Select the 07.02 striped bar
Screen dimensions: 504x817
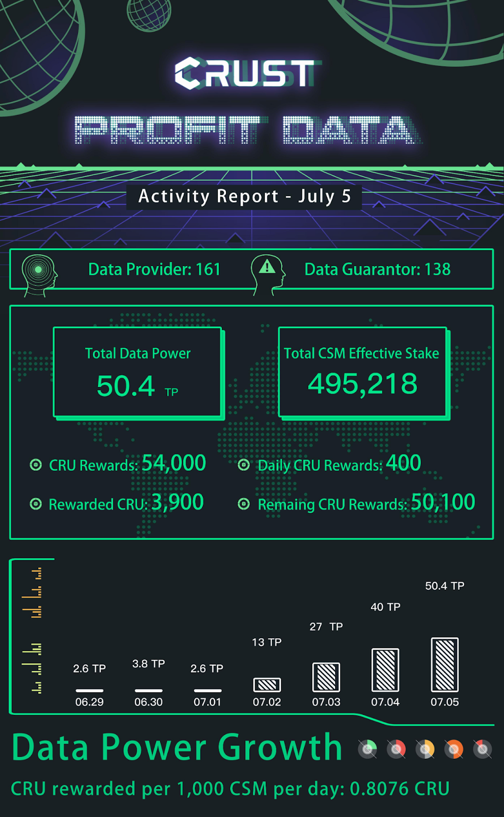pos(267,685)
